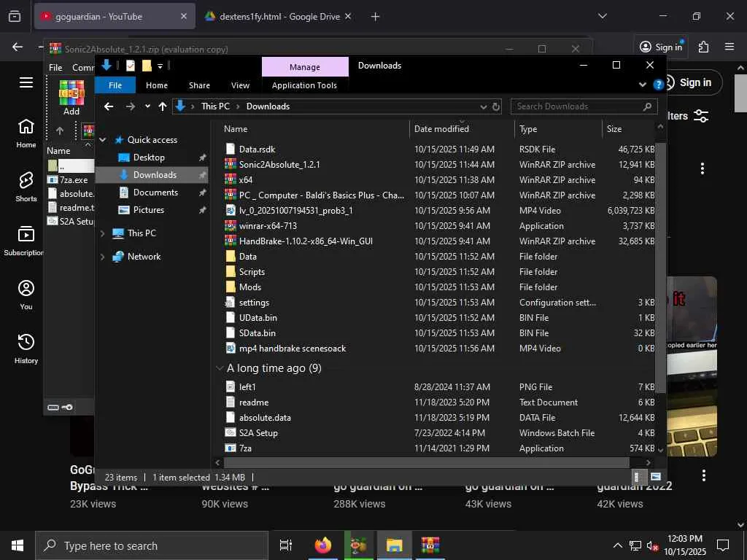List all Firefox tabs dropdown
The image size is (747, 560).
(x=602, y=16)
